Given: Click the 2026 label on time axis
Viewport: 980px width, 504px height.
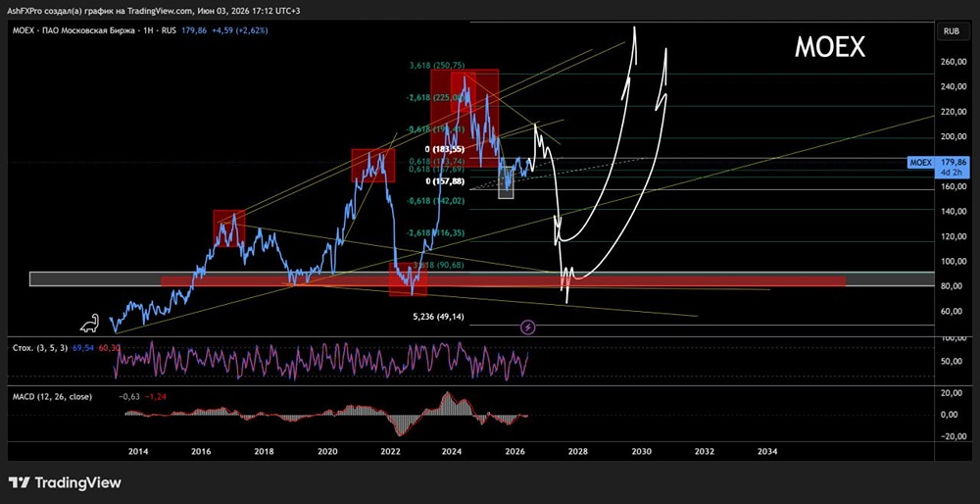Looking at the screenshot, I should (x=515, y=451).
